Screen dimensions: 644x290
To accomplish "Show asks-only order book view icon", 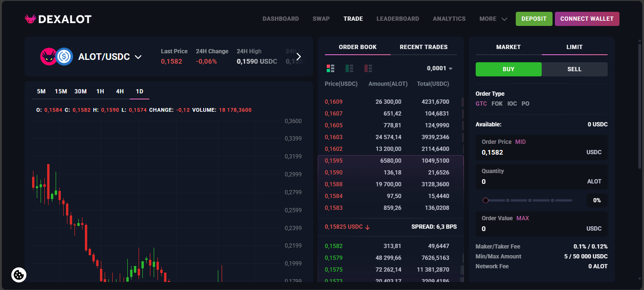I will click(368, 68).
